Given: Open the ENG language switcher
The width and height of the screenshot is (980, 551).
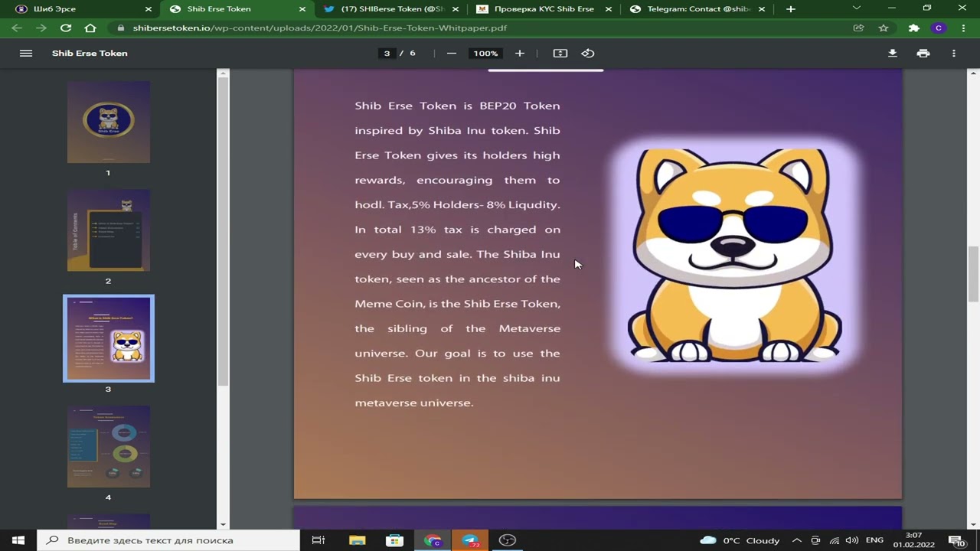Looking at the screenshot, I should tap(874, 540).
